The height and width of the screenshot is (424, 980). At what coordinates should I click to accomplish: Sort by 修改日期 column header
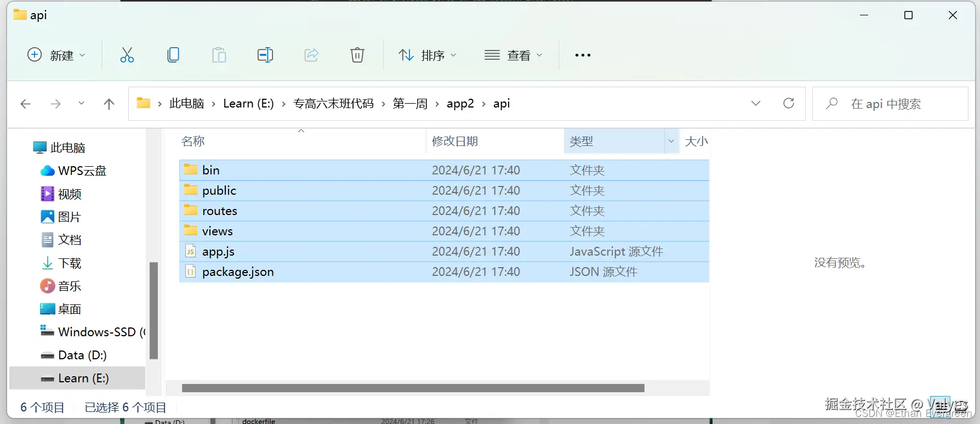(455, 142)
